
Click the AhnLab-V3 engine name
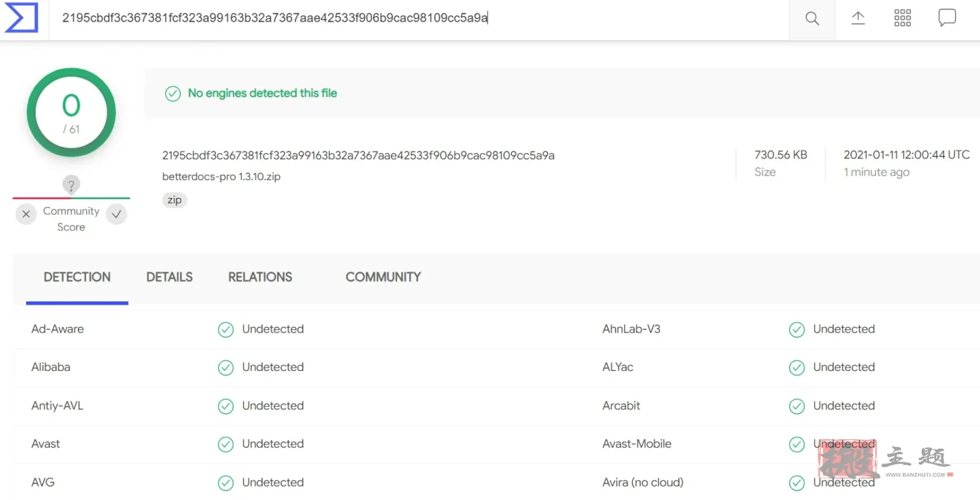pyautogui.click(x=632, y=330)
